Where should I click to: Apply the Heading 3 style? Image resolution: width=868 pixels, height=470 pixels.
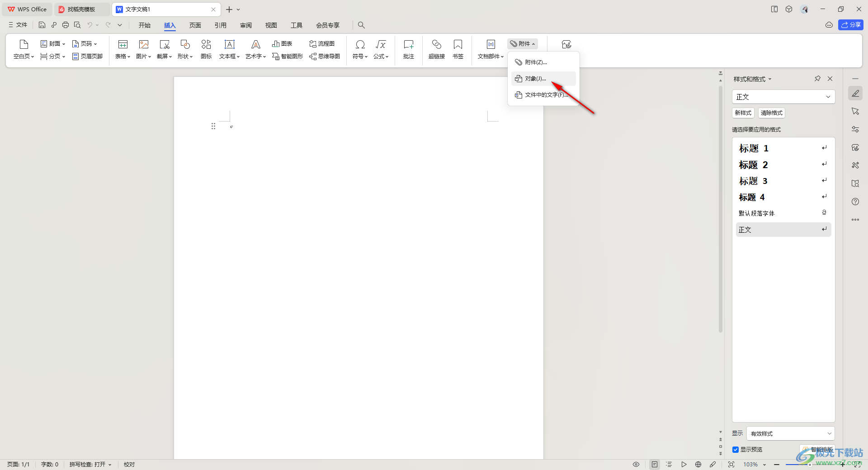click(783, 181)
